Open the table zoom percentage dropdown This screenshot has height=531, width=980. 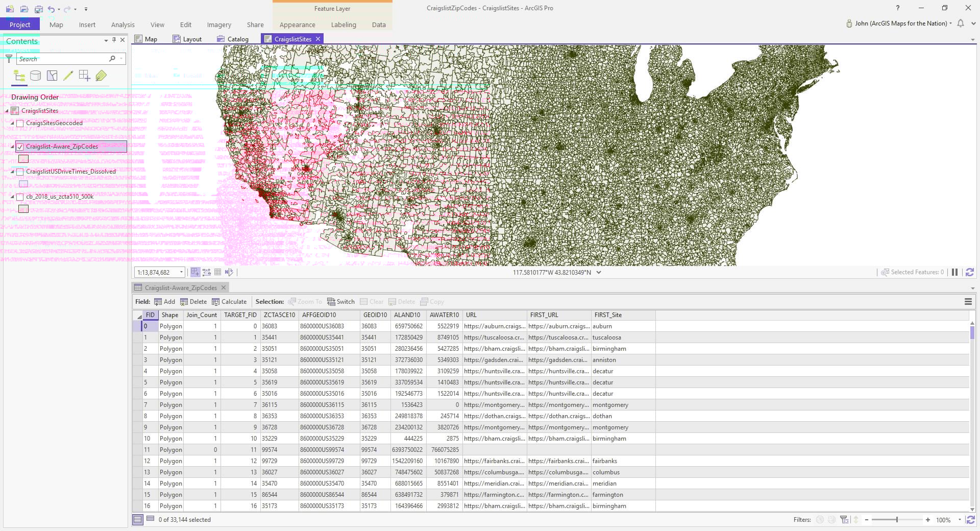[x=960, y=520]
